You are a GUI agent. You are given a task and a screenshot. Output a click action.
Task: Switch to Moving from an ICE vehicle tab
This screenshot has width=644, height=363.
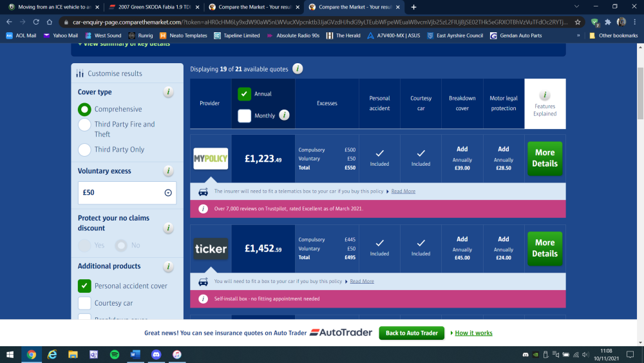coord(53,7)
